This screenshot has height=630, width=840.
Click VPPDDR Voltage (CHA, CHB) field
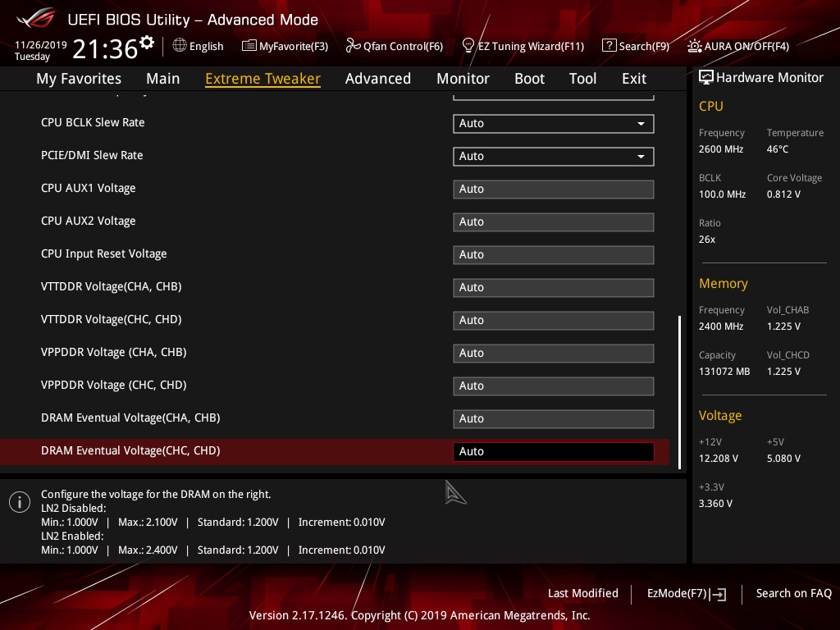(554, 353)
